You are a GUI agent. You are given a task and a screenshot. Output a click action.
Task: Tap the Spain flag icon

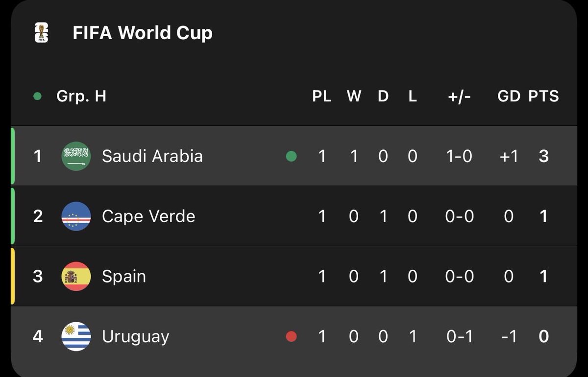(x=76, y=276)
